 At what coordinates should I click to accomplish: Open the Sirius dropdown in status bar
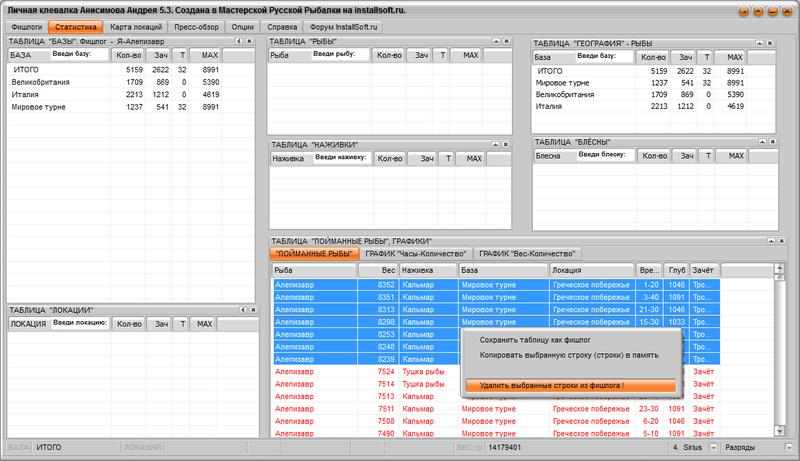[x=712, y=449]
